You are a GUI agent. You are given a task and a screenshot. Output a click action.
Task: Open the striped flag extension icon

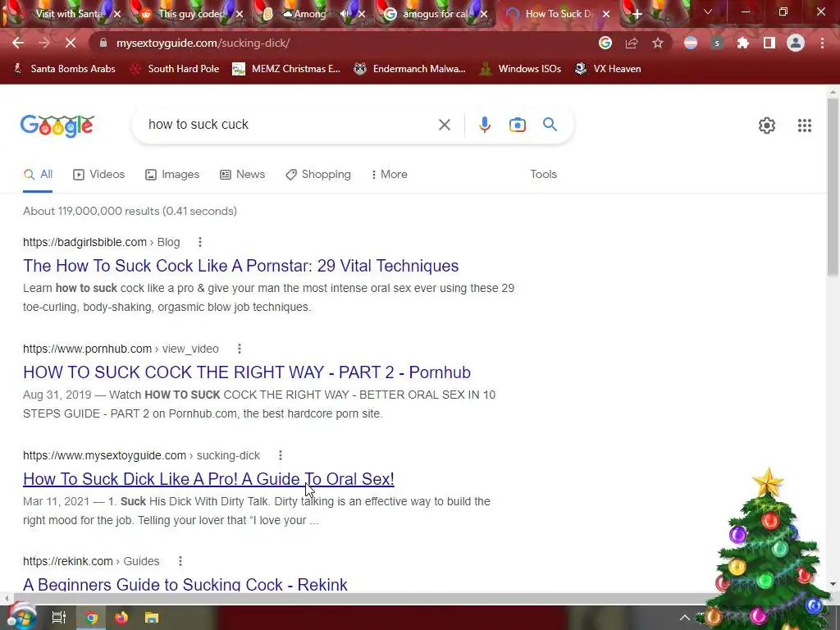click(691, 43)
